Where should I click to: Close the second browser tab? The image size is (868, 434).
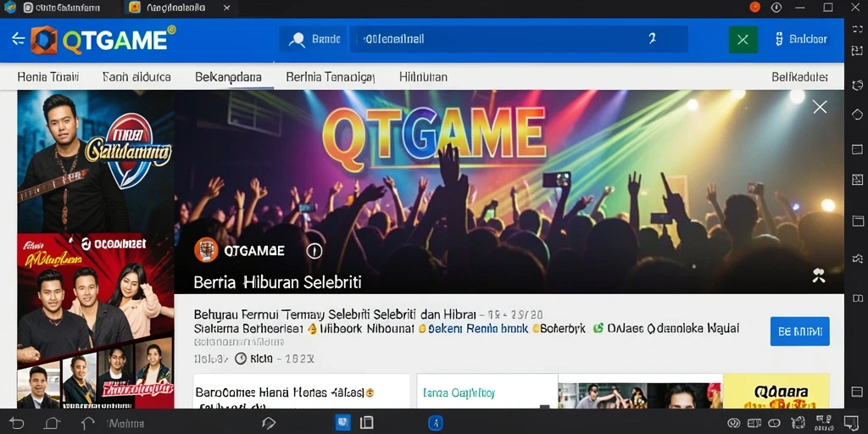tap(225, 8)
